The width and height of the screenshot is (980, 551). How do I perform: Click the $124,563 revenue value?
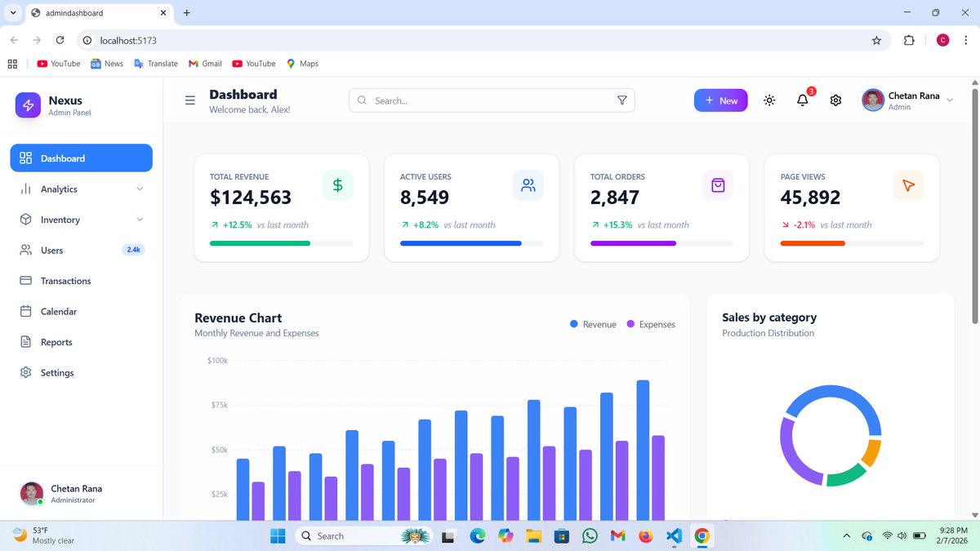(251, 198)
